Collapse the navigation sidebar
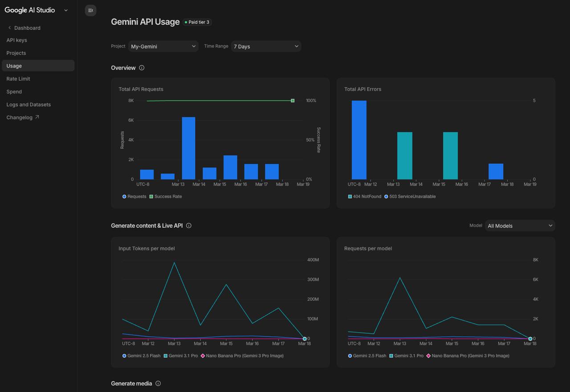Image resolution: width=570 pixels, height=392 pixels. click(x=90, y=10)
